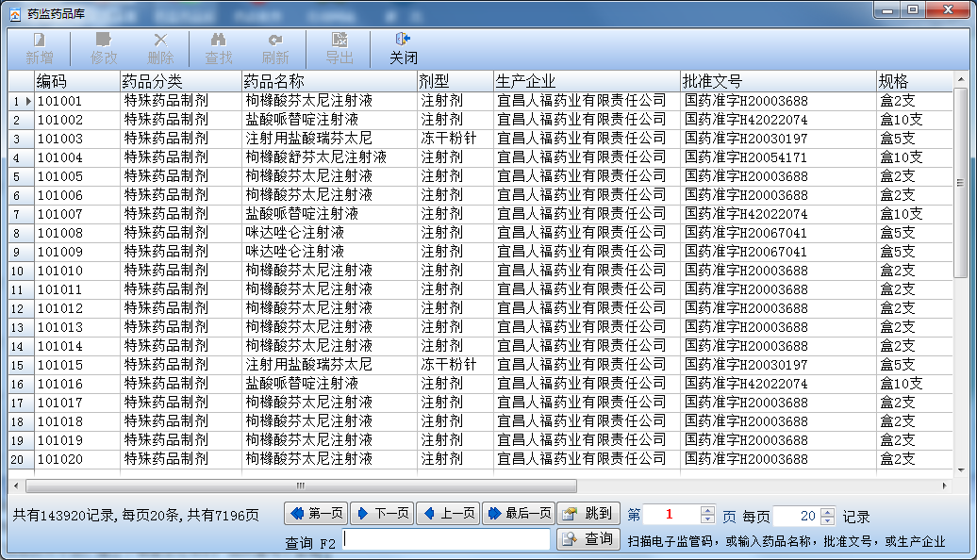Viewport: 977px width, 560px height.
Task: Click the 删除 (delete) toolbar icon
Action: (x=160, y=49)
